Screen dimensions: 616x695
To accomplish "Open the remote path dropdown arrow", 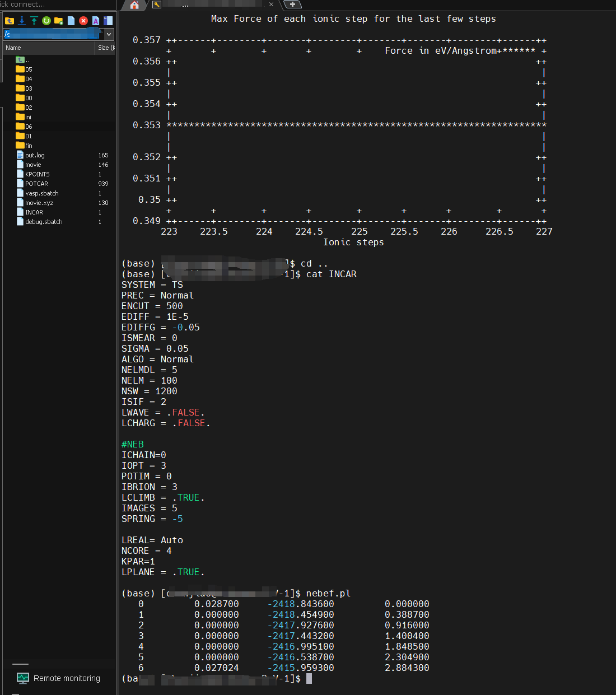I will click(x=109, y=34).
